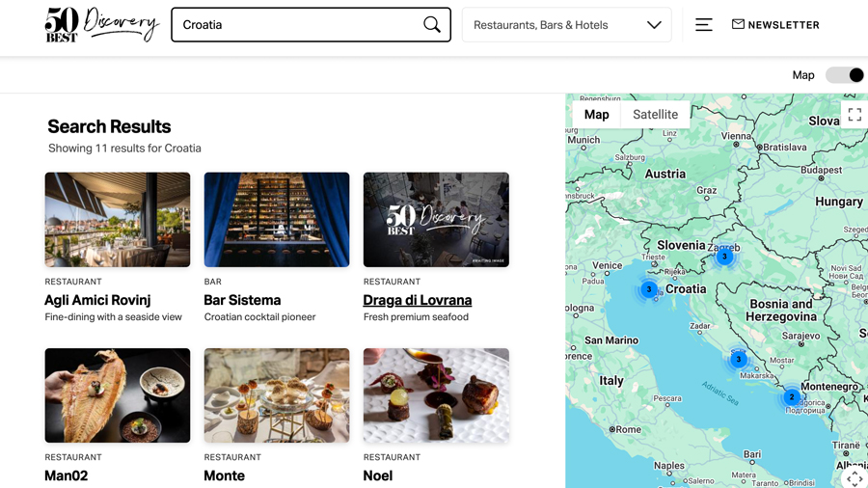Viewport: 868px width, 488px height.
Task: Click the Vienna label on the map
Action: (736, 136)
